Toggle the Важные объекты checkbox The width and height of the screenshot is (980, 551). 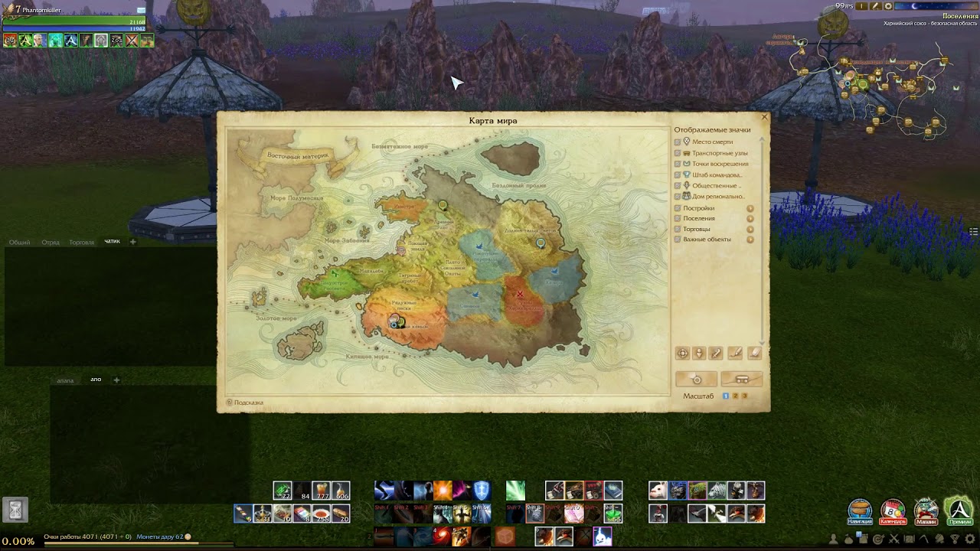click(678, 240)
